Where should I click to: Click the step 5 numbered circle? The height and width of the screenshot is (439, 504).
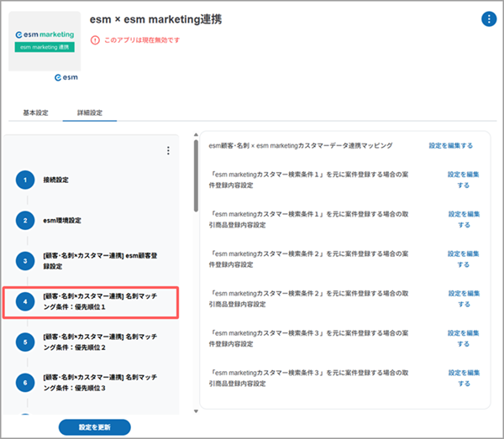point(25,342)
